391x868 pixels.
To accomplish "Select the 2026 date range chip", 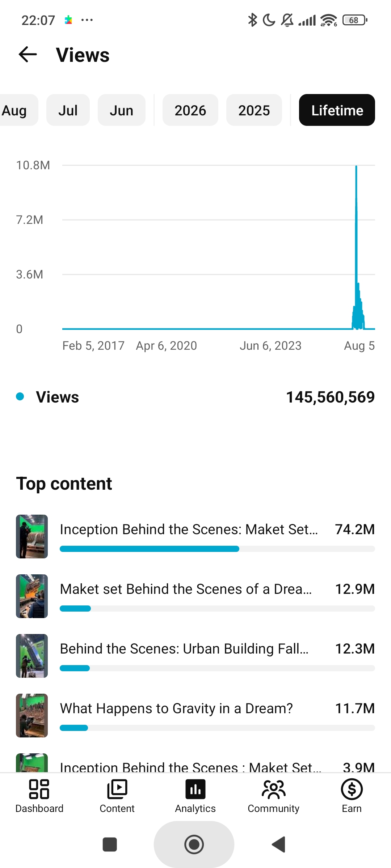I will (x=190, y=110).
